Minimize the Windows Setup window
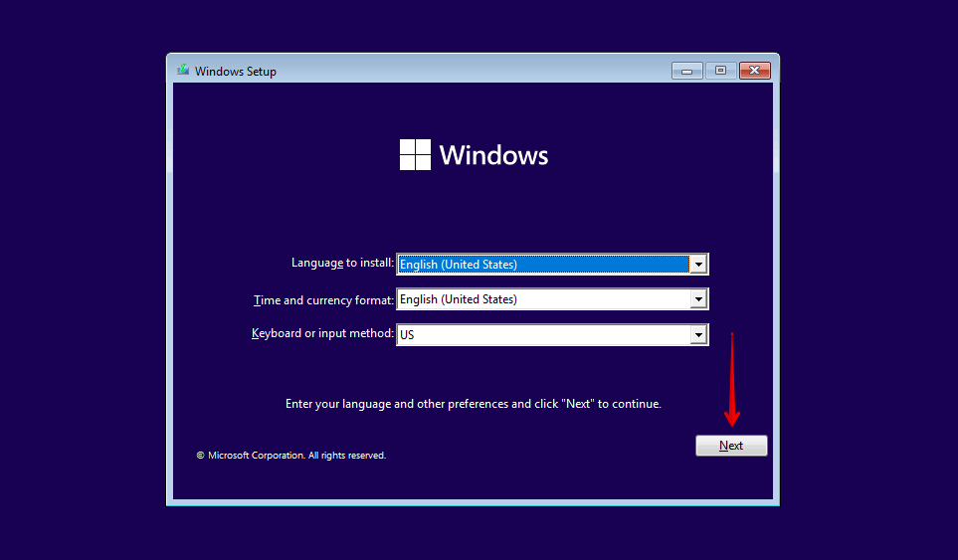This screenshot has width=958, height=560. 687,71
